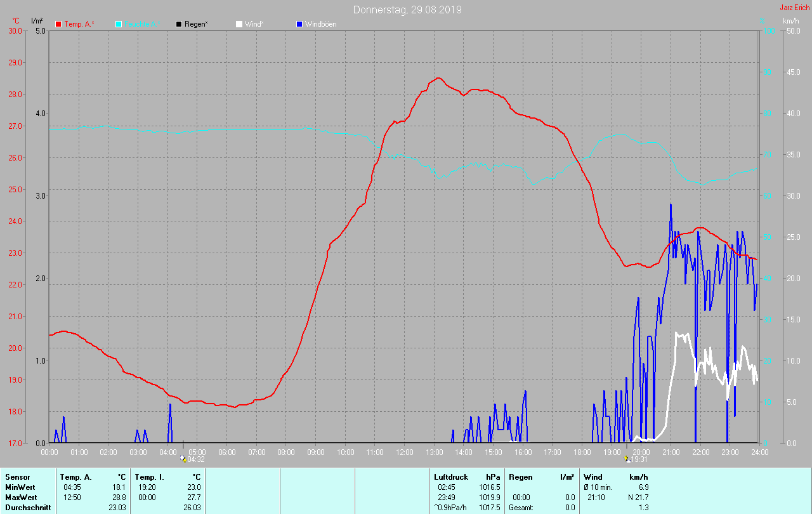
Task: Click the sunrise icon at 04:32
Action: [183, 459]
